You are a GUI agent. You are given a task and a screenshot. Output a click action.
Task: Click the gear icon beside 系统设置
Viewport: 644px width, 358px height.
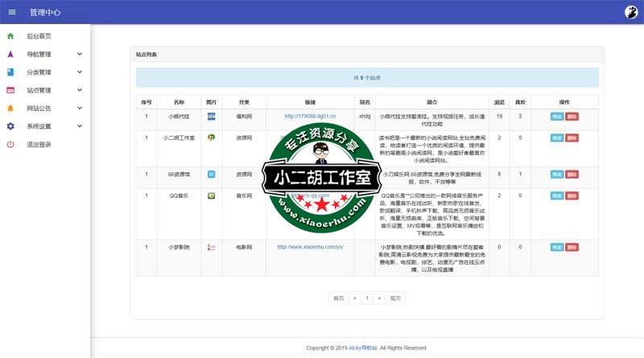10,126
